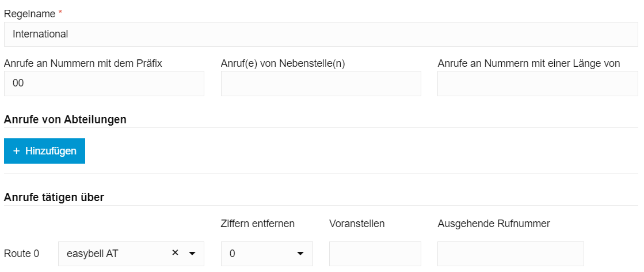Click the plus icon on the Hinzufügen button
Image resolution: width=644 pixels, height=272 pixels.
tap(17, 151)
